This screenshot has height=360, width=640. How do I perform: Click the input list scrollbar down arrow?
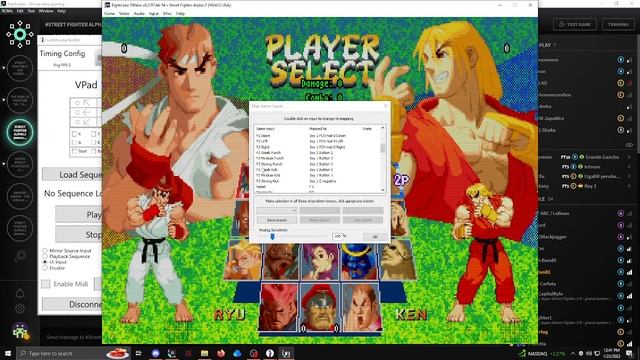383,190
